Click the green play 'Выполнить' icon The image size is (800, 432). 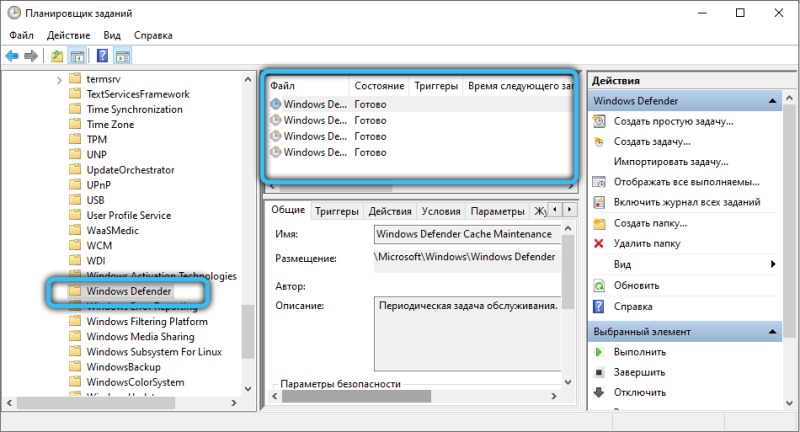[x=599, y=352]
